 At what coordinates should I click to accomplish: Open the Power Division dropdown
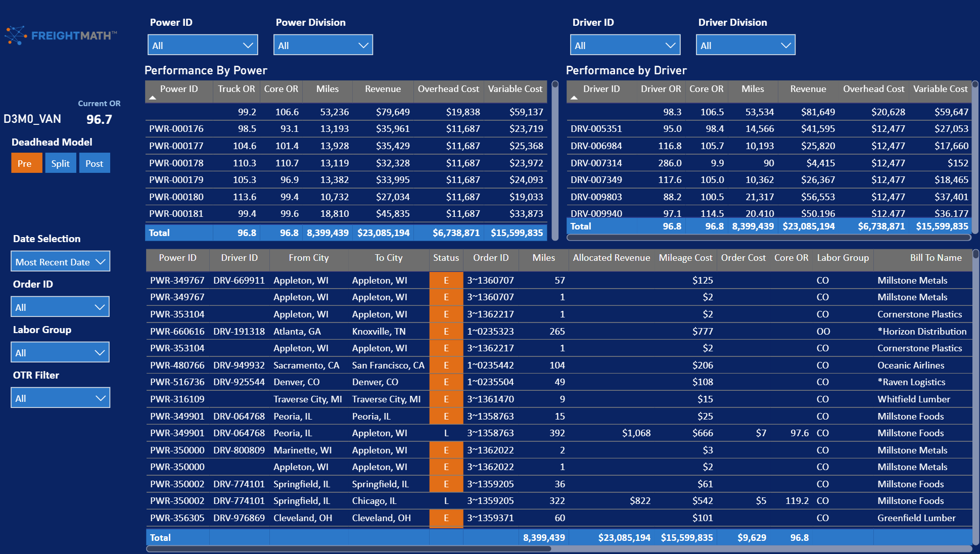(x=323, y=45)
